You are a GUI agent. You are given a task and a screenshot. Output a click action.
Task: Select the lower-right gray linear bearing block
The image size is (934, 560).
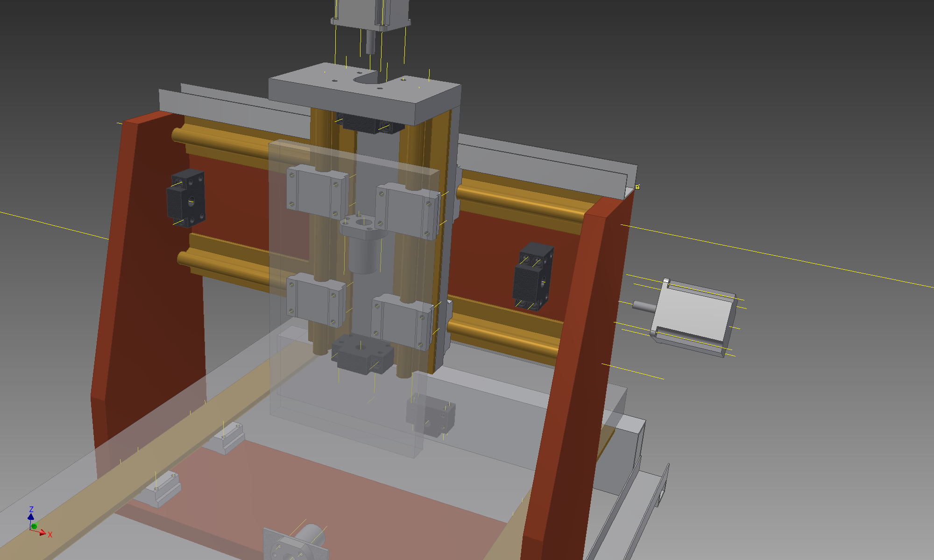tap(401, 322)
